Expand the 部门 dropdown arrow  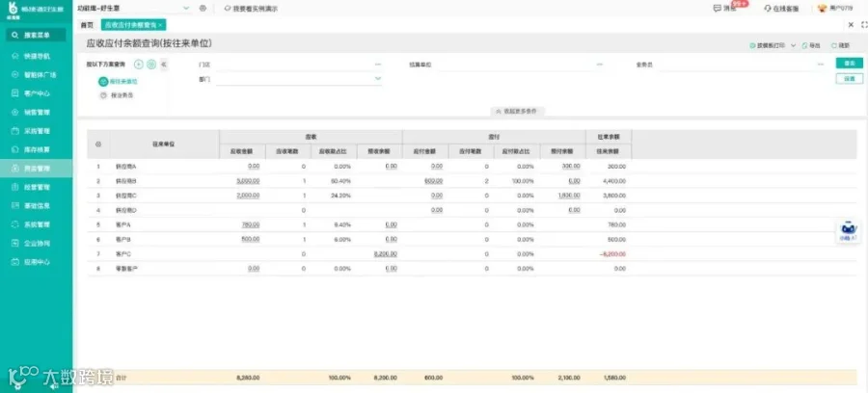pos(378,79)
